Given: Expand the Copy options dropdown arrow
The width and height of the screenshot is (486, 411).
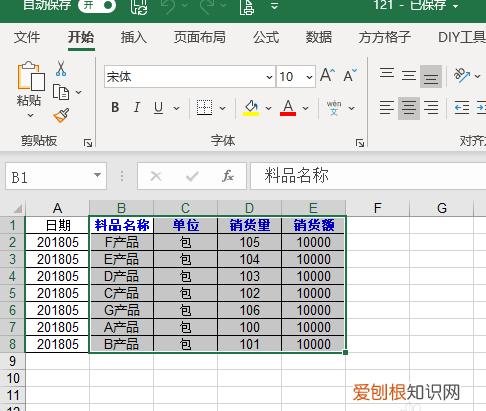Looking at the screenshot, I should click(x=79, y=92).
